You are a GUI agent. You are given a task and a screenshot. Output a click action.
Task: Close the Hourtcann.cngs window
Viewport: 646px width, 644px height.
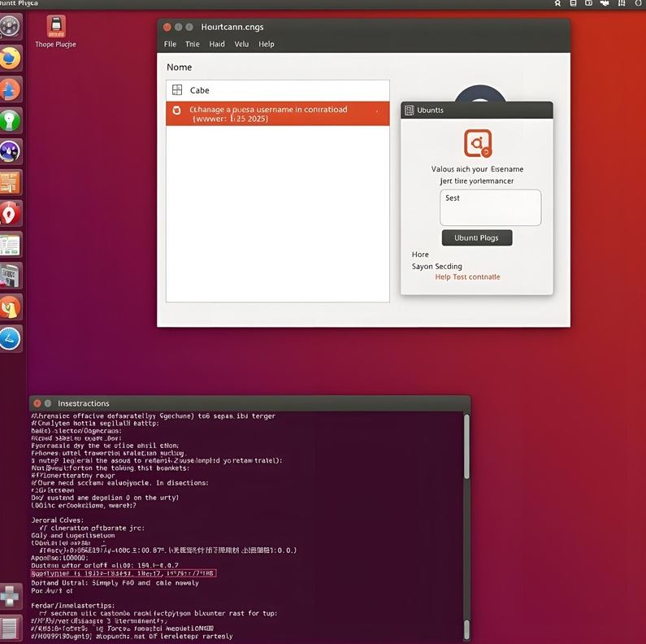pos(167,27)
